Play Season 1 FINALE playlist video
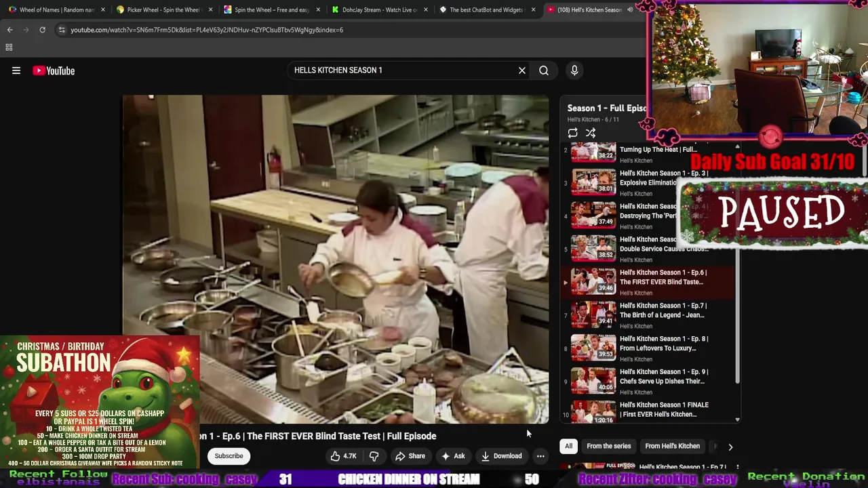Image resolution: width=868 pixels, height=488 pixels. click(x=648, y=411)
